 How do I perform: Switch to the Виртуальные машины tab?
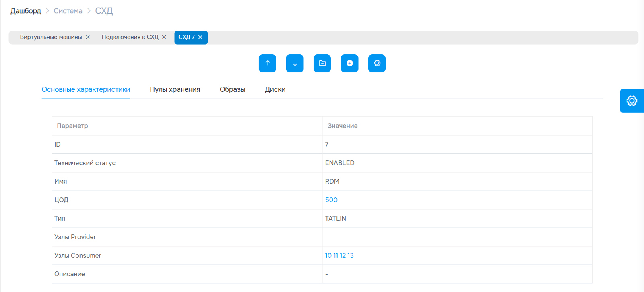51,37
